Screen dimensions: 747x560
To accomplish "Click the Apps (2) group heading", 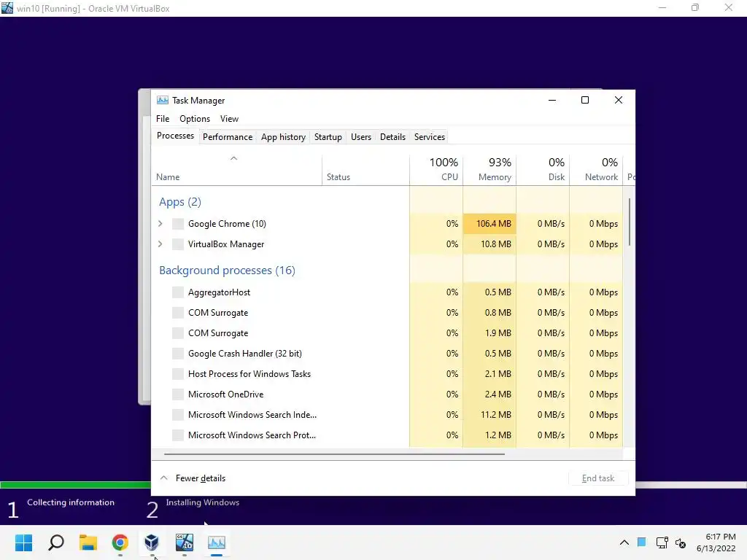I will coord(180,202).
